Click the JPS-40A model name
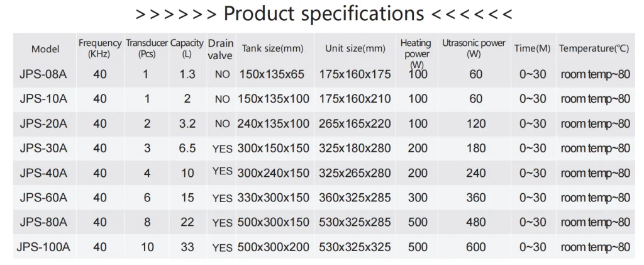Image resolution: width=644 pixels, height=265 pixels. tap(43, 173)
